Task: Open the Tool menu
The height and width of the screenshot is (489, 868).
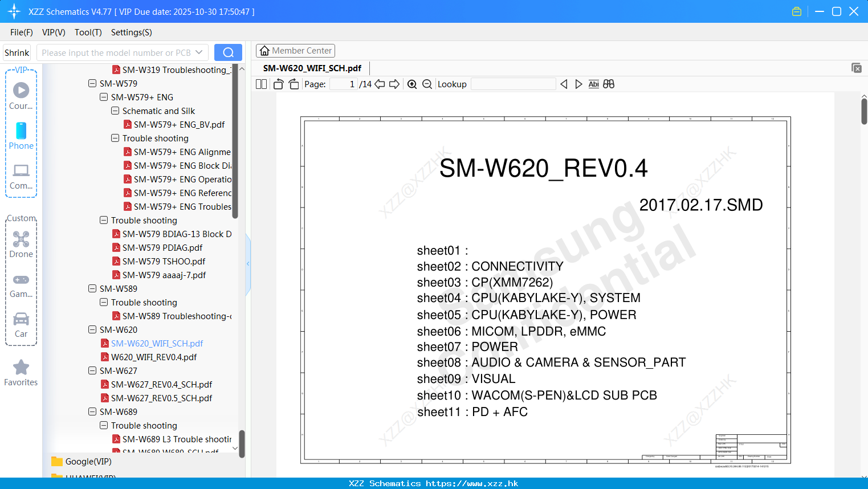Action: [x=88, y=32]
